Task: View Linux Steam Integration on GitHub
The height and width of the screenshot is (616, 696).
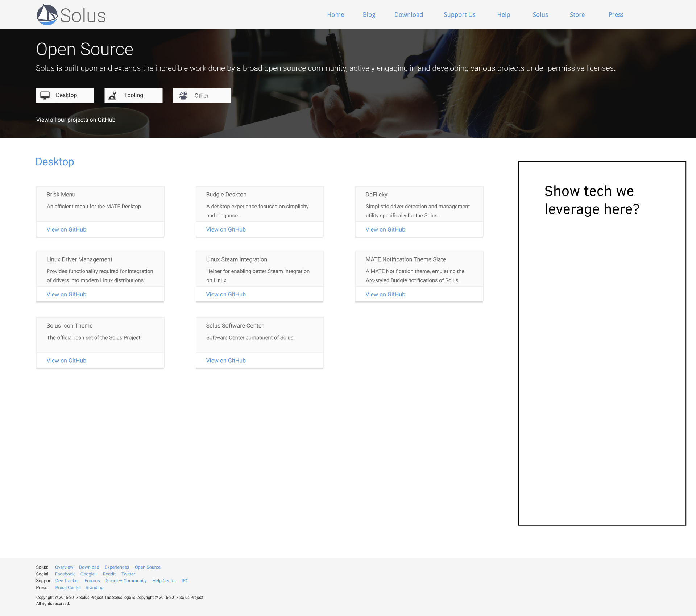Action: tap(226, 294)
